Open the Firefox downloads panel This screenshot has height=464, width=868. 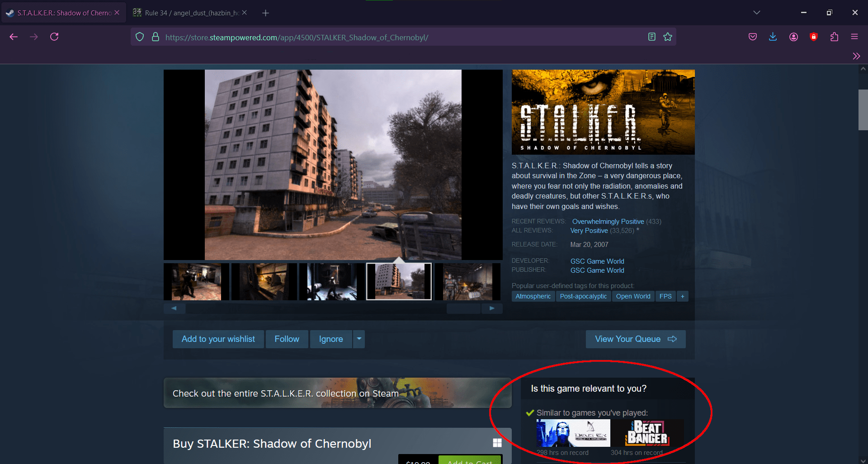[773, 37]
